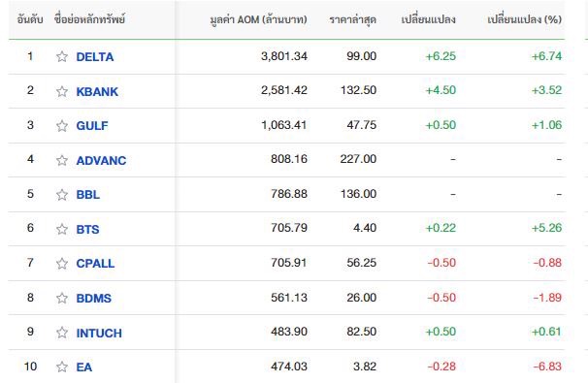The width and height of the screenshot is (588, 383).
Task: Add GULF to watchlist via star
Action: pos(62,125)
